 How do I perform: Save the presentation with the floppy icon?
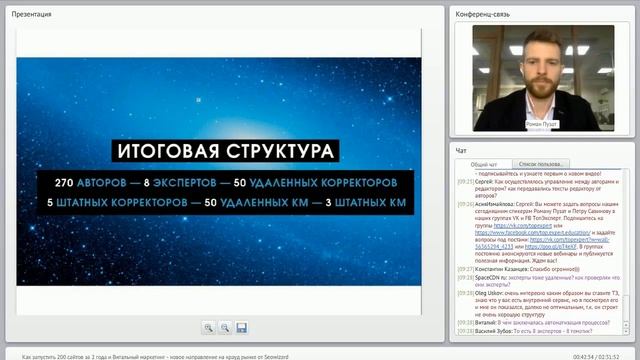pos(241,328)
